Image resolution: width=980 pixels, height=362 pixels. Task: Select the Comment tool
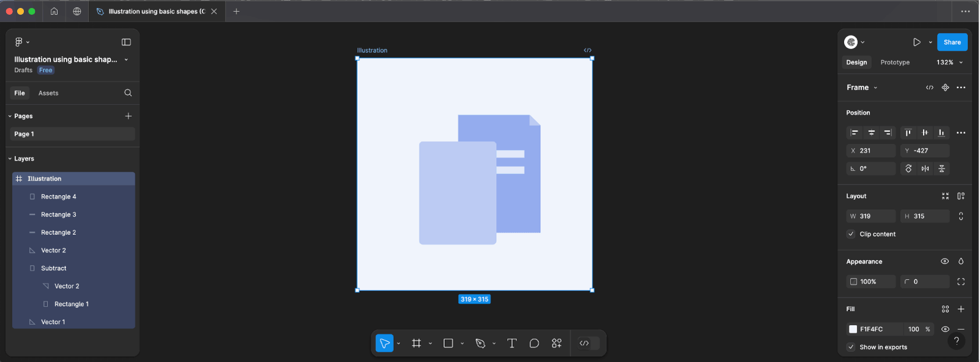click(534, 344)
